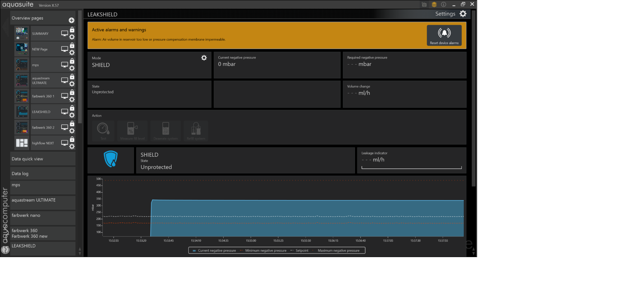This screenshot has height=299, width=644.
Task: Open the farbwerk 360 1 overview page
Action: (43, 96)
